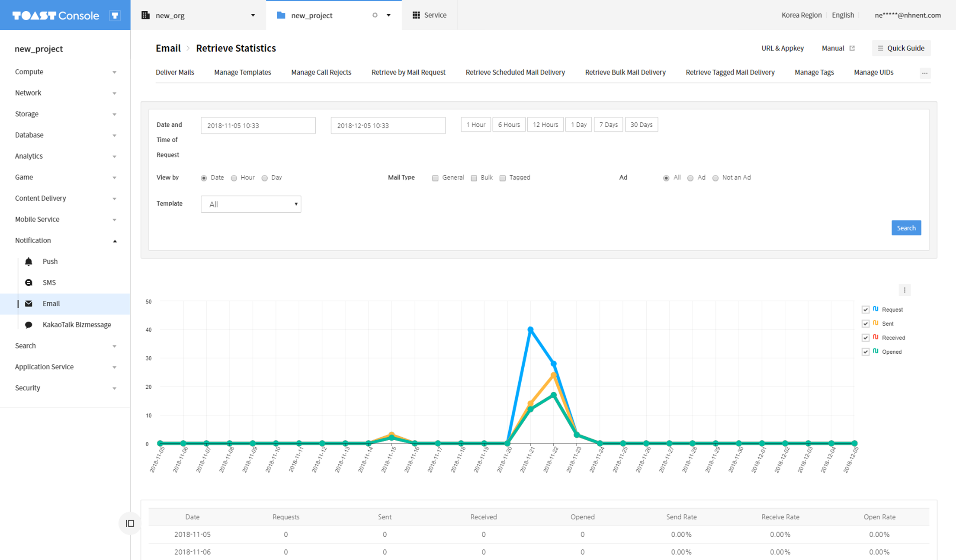
Task: Open the Retrieve Bulk Mail Delivery tab
Action: point(625,72)
